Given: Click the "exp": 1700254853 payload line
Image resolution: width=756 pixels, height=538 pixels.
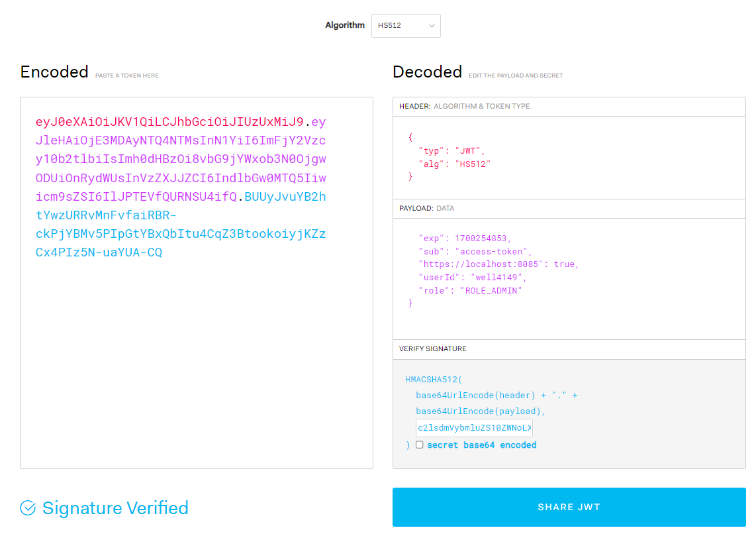Looking at the screenshot, I should coord(465,239).
